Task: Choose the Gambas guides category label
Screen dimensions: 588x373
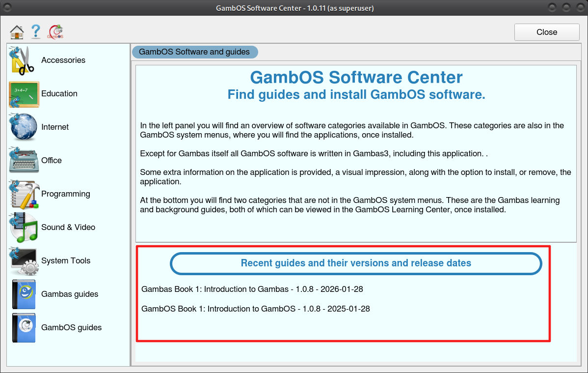Action: coord(70,294)
